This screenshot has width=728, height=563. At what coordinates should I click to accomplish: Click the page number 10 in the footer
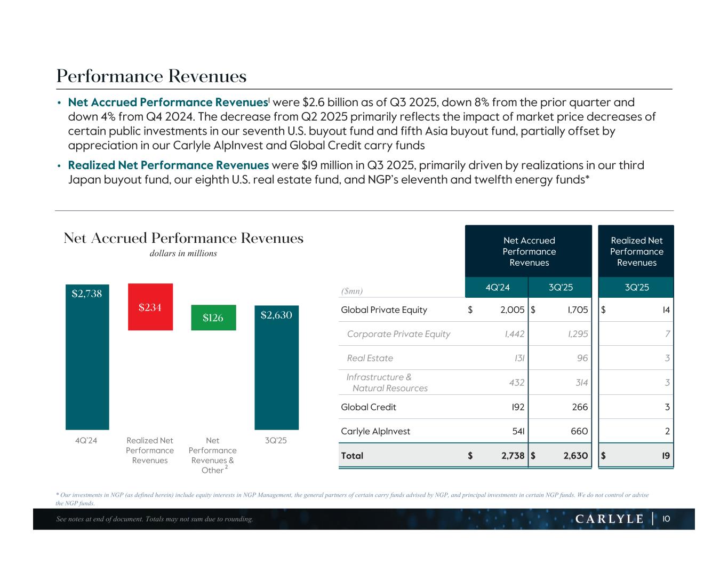666,519
